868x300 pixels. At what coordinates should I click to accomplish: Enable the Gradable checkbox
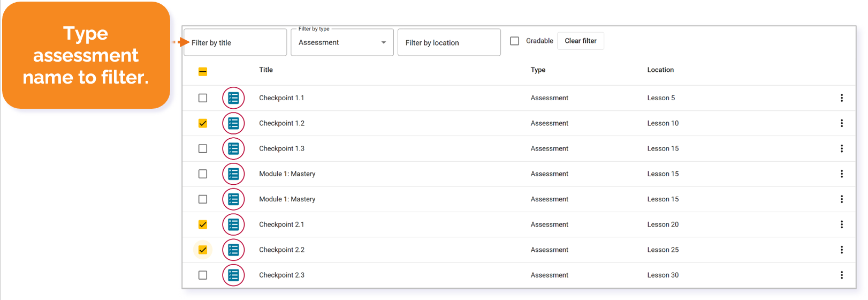click(x=514, y=41)
